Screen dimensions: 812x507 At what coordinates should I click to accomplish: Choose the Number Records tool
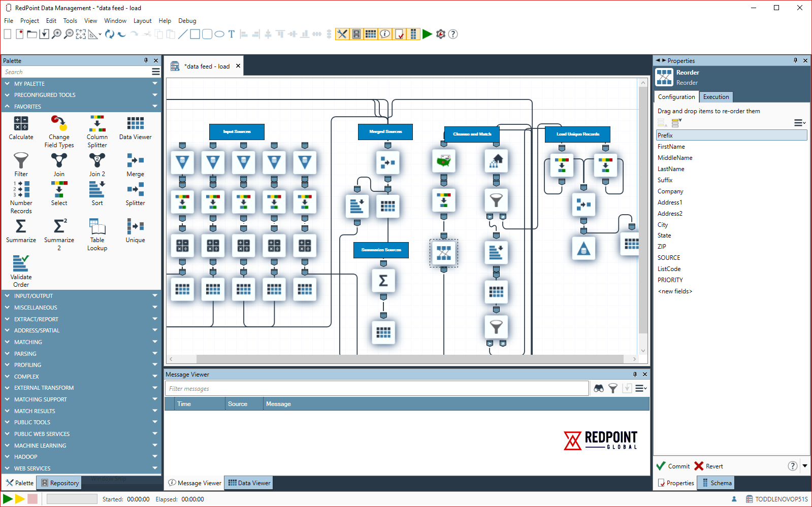(21, 197)
